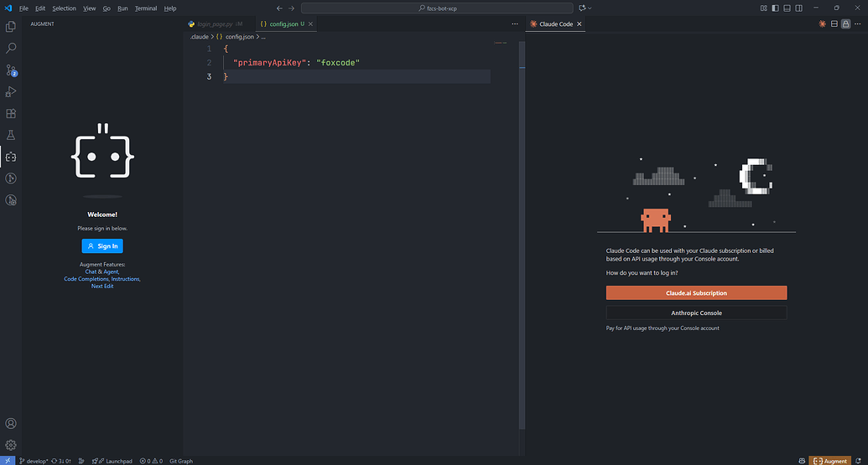Open the Run and Debug view

coord(11,92)
